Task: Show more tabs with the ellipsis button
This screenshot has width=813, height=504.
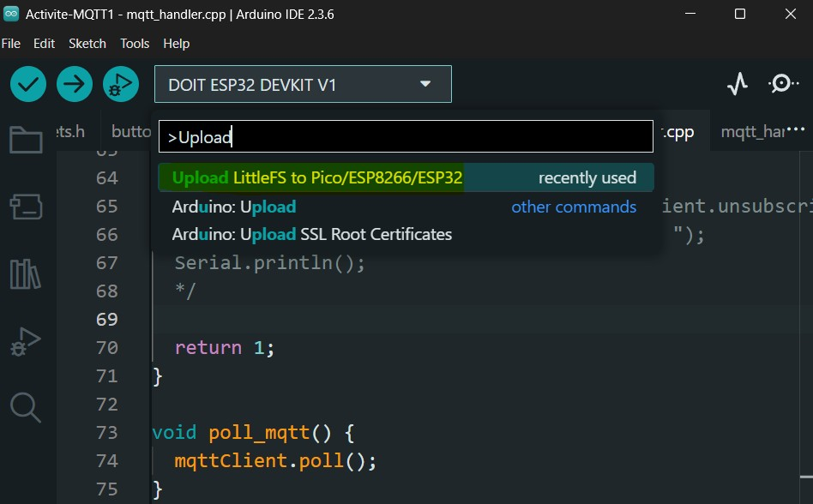Action: (x=796, y=130)
